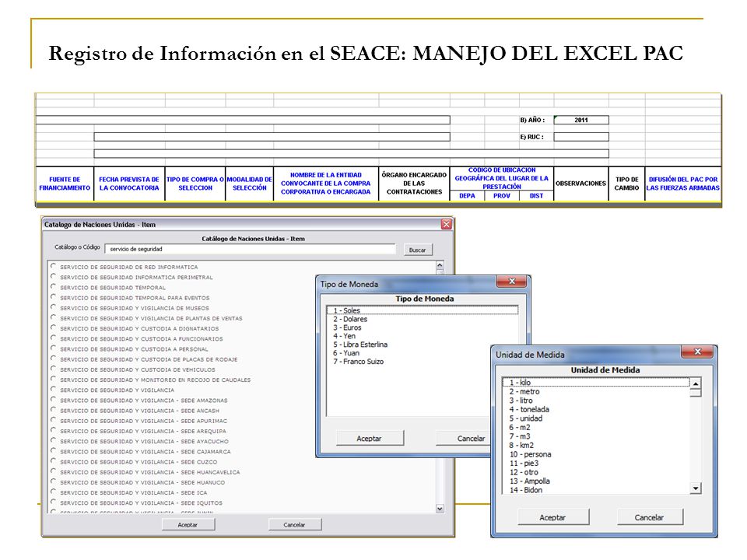
Task: Click TIPO DE COMPRA O SELECCION header
Action: pyautogui.click(x=195, y=184)
